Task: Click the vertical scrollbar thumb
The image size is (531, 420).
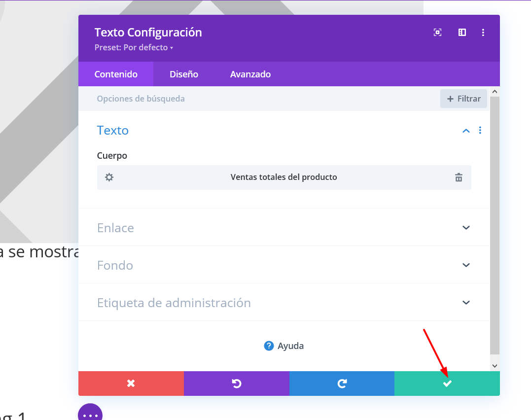Action: (x=495, y=226)
